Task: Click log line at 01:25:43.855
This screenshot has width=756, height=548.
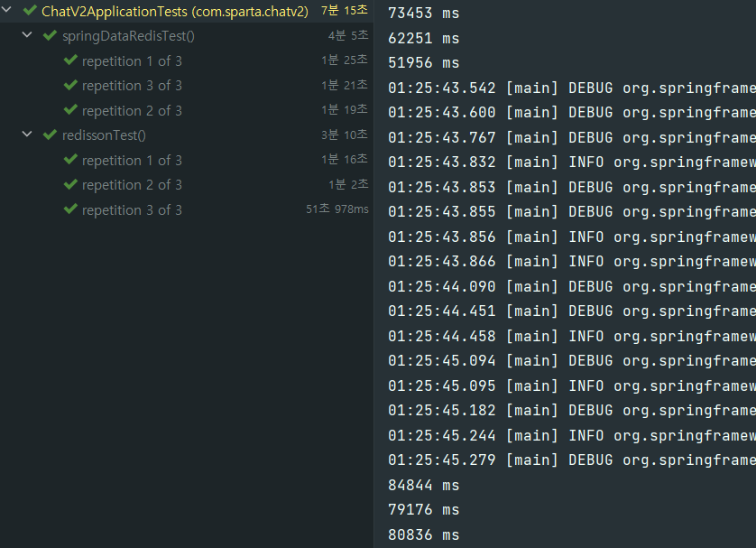Action: pyautogui.click(x=572, y=212)
